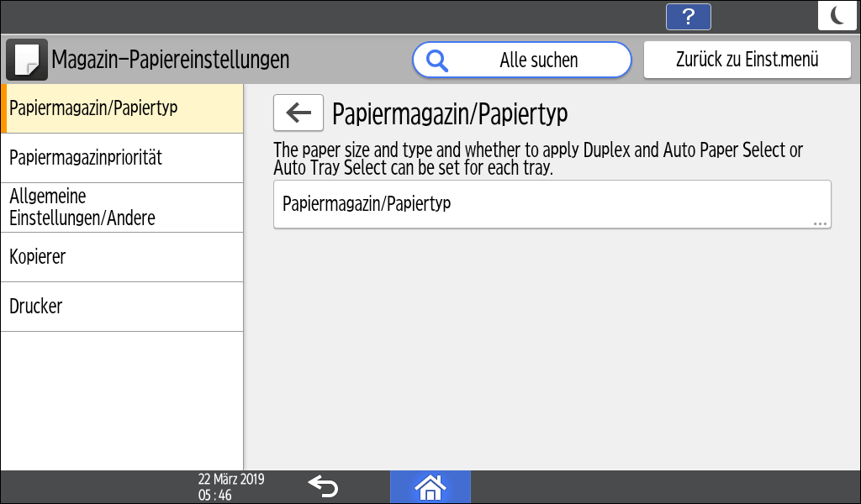861x504 pixels.
Task: Tap the home icon in the bottom bar
Action: [430, 486]
